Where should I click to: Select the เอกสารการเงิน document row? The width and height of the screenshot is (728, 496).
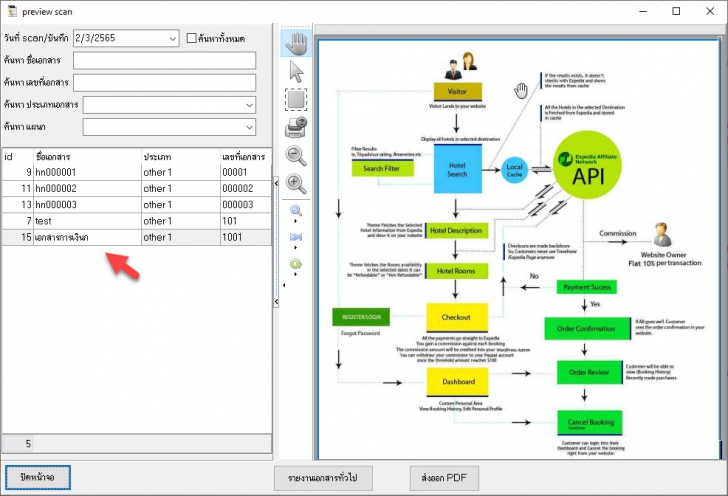pyautogui.click(x=136, y=237)
